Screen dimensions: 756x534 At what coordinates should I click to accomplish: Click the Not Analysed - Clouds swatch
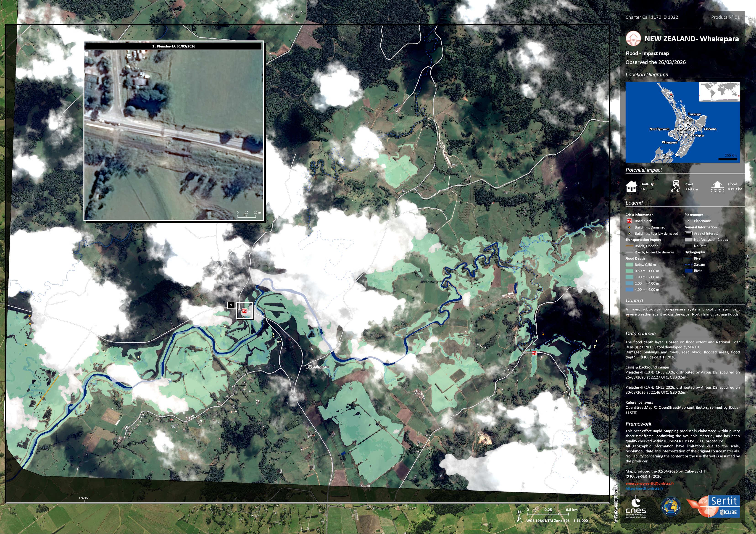tap(688, 240)
